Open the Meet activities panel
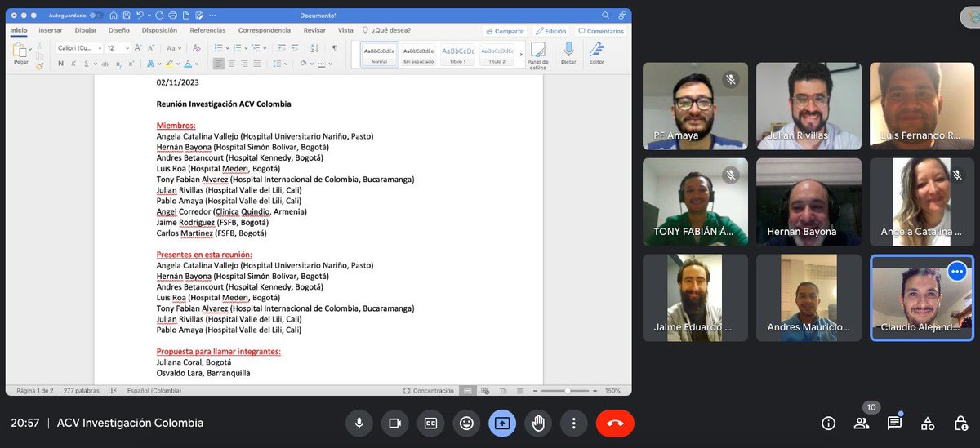980x448 pixels. tap(928, 423)
